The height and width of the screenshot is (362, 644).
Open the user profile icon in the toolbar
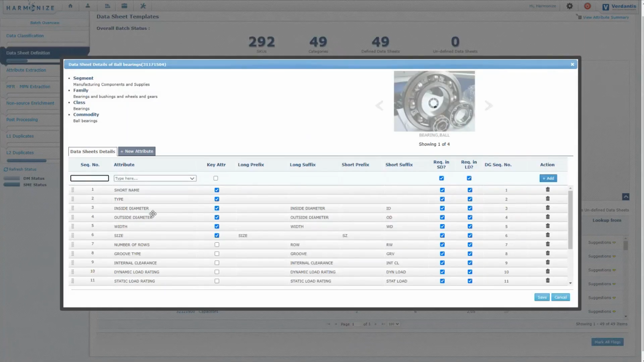(x=88, y=6)
